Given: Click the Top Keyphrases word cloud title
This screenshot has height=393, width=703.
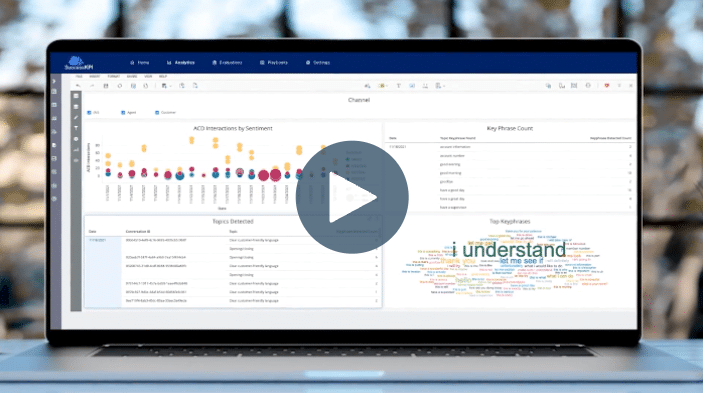Looking at the screenshot, I should tap(510, 221).
